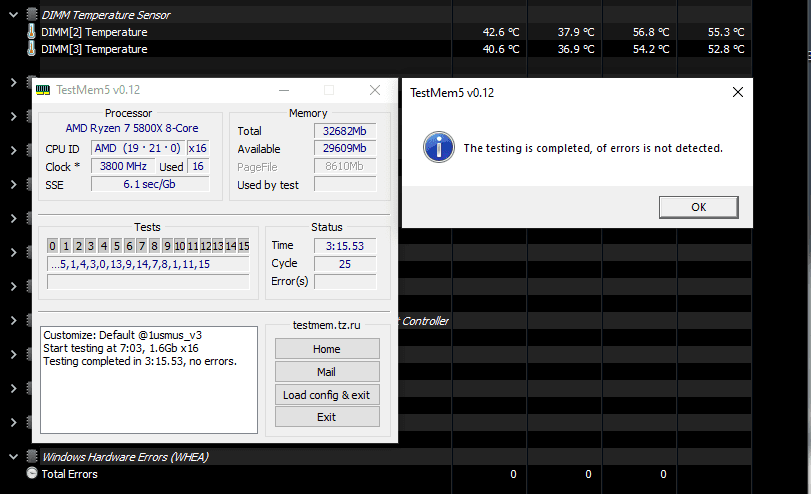The image size is (811, 494).
Task: Select test number 0 box
Action: 52,246
